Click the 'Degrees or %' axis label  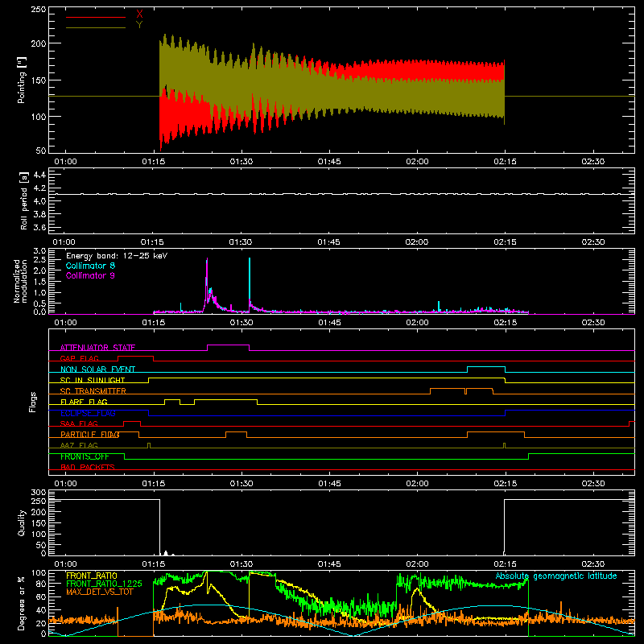22,603
